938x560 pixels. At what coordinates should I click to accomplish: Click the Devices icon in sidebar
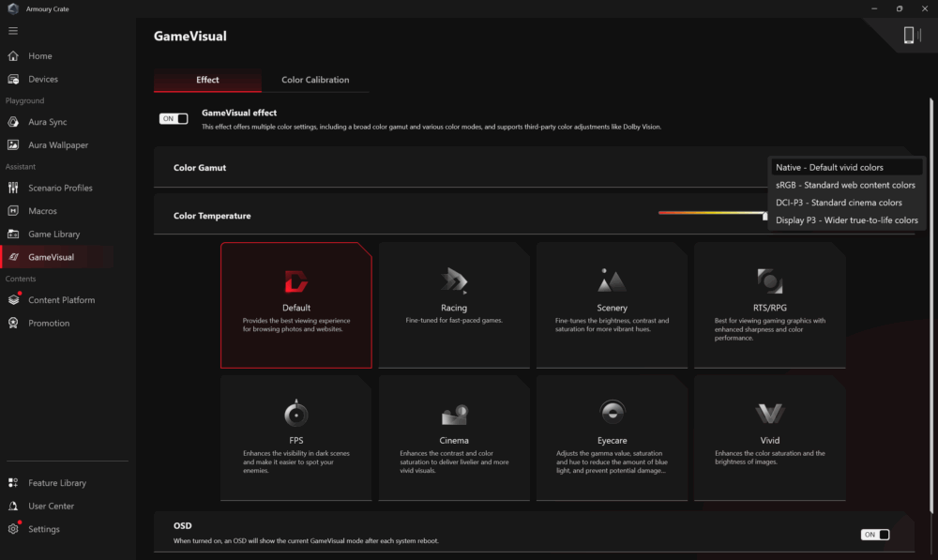click(x=13, y=79)
